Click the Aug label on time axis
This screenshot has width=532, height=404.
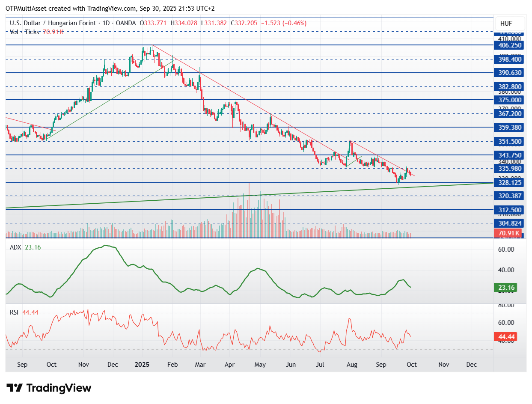tap(351, 365)
